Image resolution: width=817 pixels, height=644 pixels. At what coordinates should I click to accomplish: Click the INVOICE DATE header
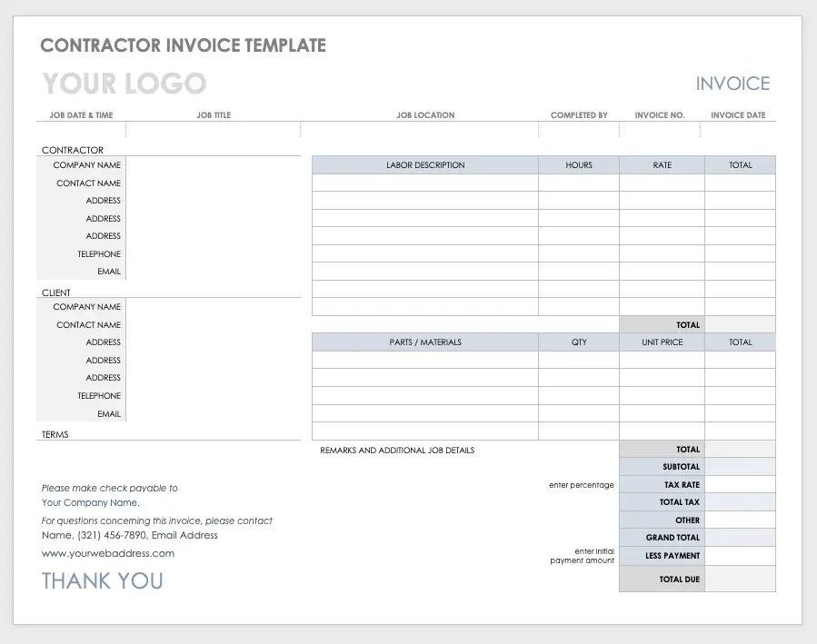point(738,115)
